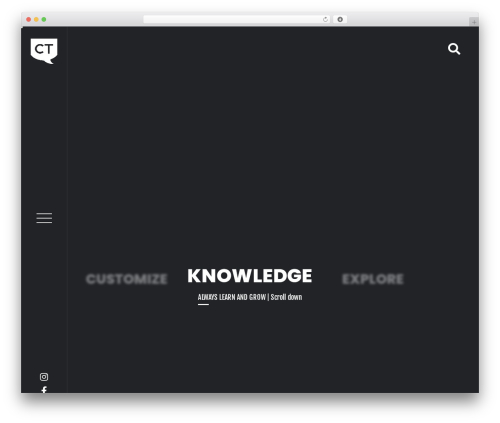
Task: Minimize the window with yellow button
Action: click(36, 19)
